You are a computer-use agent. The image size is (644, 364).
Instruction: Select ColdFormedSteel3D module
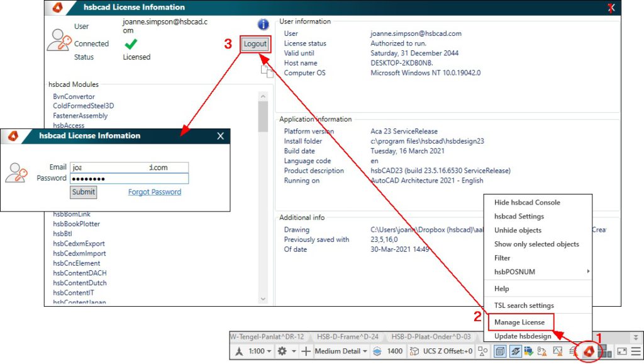pos(84,106)
